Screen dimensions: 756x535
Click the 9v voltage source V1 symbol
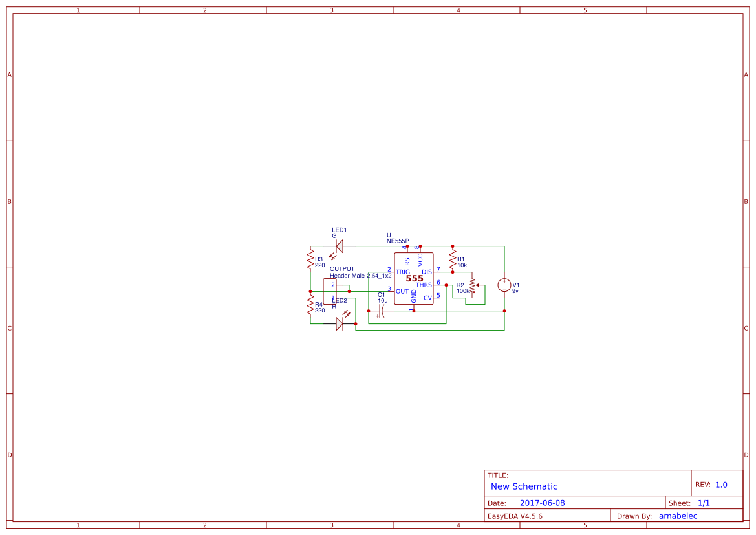504,285
